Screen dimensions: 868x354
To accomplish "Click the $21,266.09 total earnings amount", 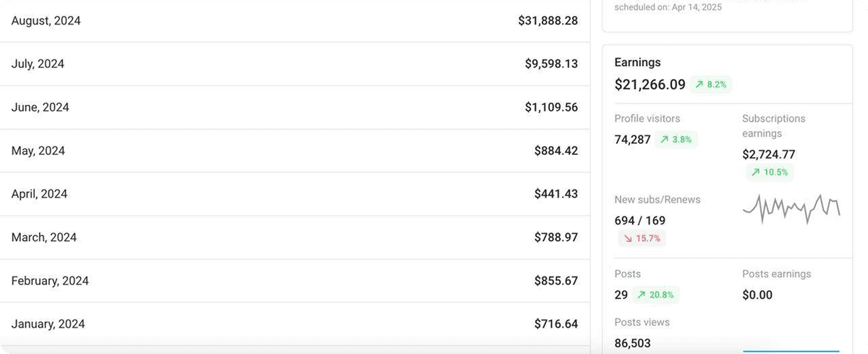I will [x=650, y=85].
